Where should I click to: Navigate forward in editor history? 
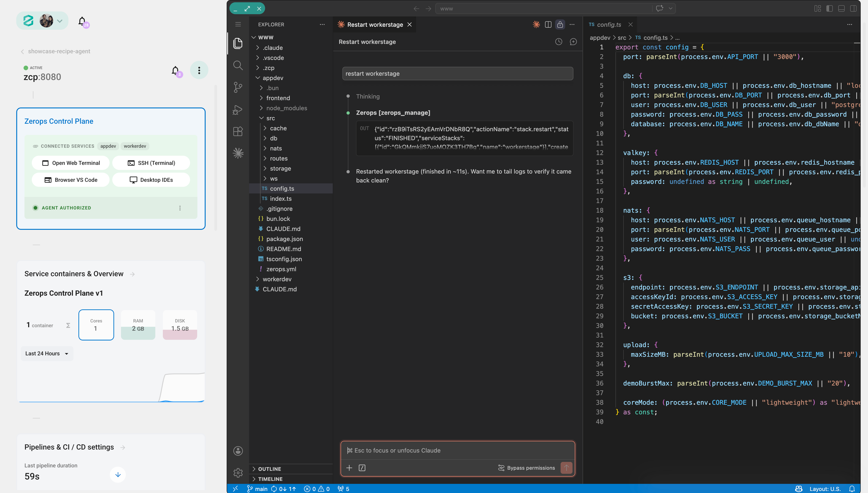pyautogui.click(x=428, y=8)
